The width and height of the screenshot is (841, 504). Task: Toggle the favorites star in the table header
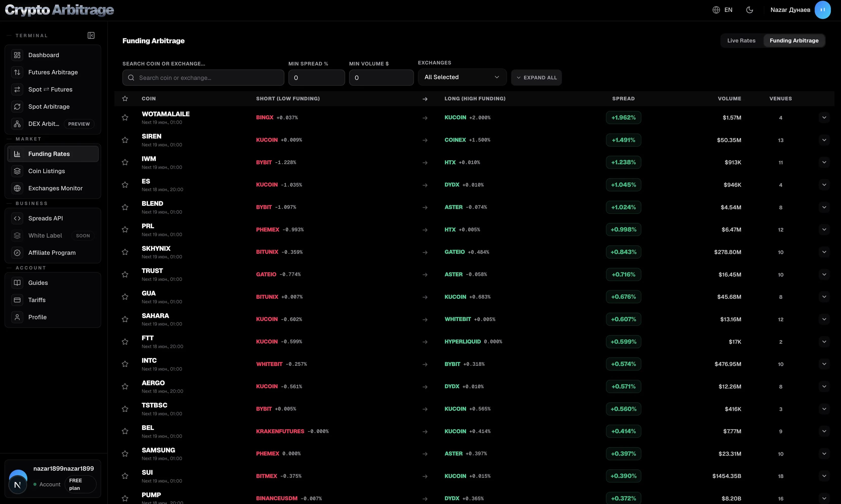pos(125,99)
